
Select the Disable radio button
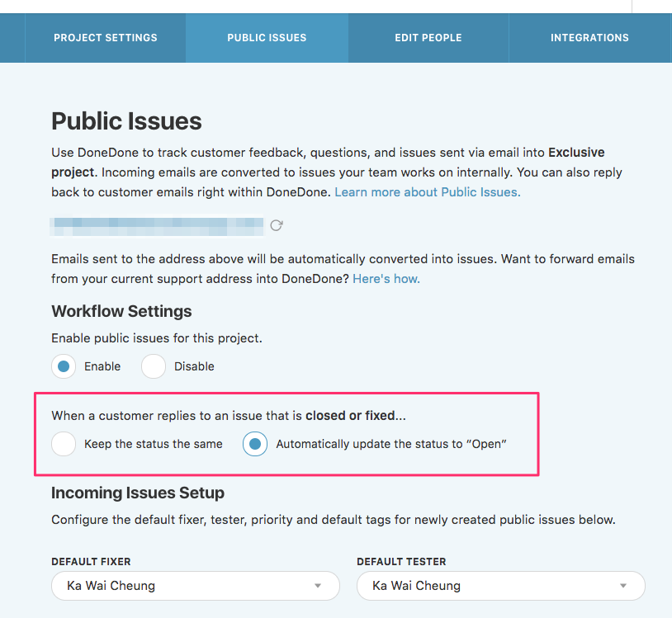click(154, 366)
